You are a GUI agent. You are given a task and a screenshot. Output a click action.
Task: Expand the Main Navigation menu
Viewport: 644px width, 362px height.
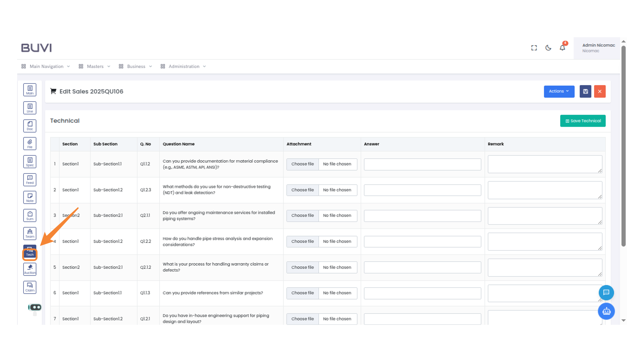[46, 66]
